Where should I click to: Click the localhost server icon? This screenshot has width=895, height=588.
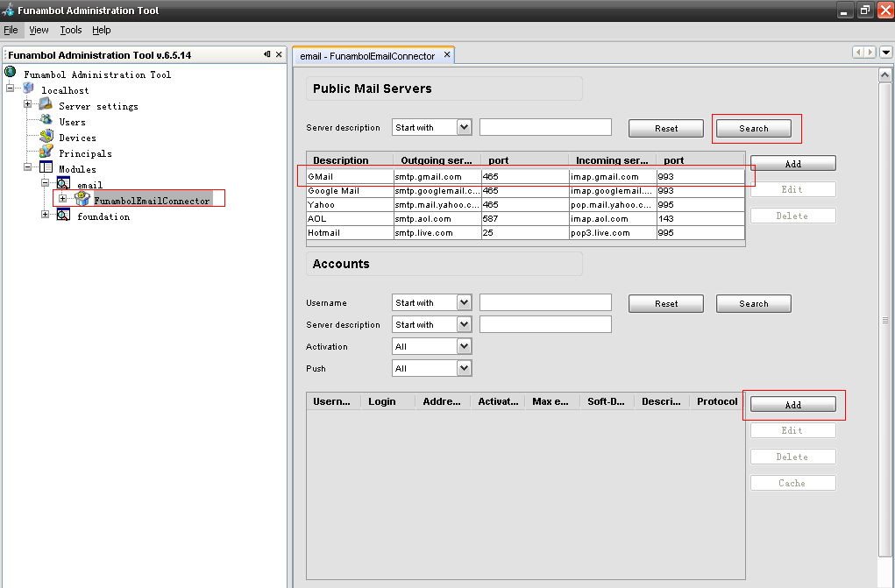[28, 88]
